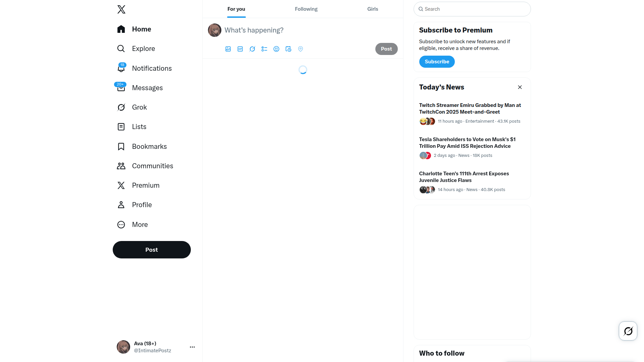Open Messages in sidebar
The width and height of the screenshot is (644, 362).
[x=140, y=88]
